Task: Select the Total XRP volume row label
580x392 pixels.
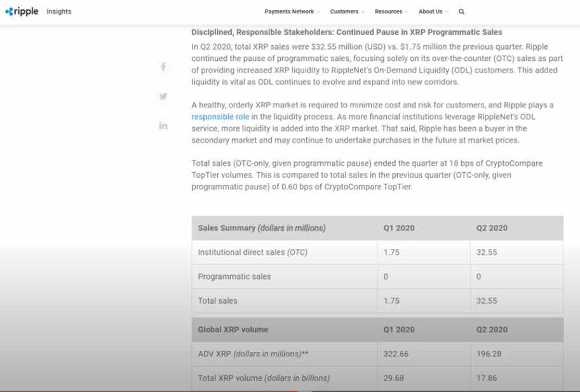Action: [x=264, y=378]
